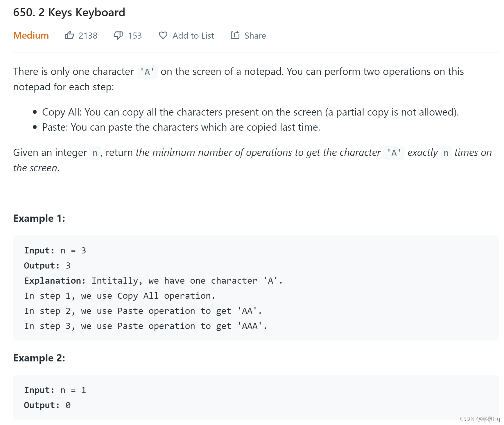This screenshot has width=504, height=425.
Task: Click the Copy All bullet point text
Action: 250,112
